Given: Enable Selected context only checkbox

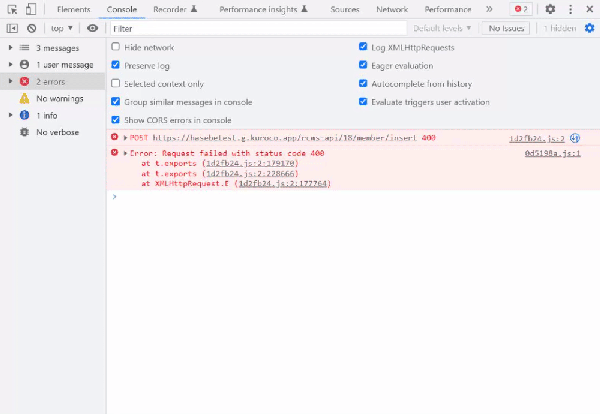Looking at the screenshot, I should tap(116, 83).
